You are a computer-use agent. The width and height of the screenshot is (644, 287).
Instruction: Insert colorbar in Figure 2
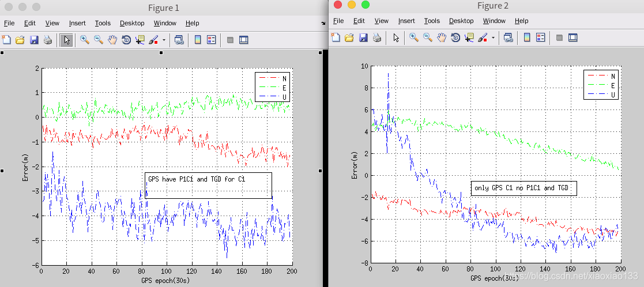[x=527, y=38]
